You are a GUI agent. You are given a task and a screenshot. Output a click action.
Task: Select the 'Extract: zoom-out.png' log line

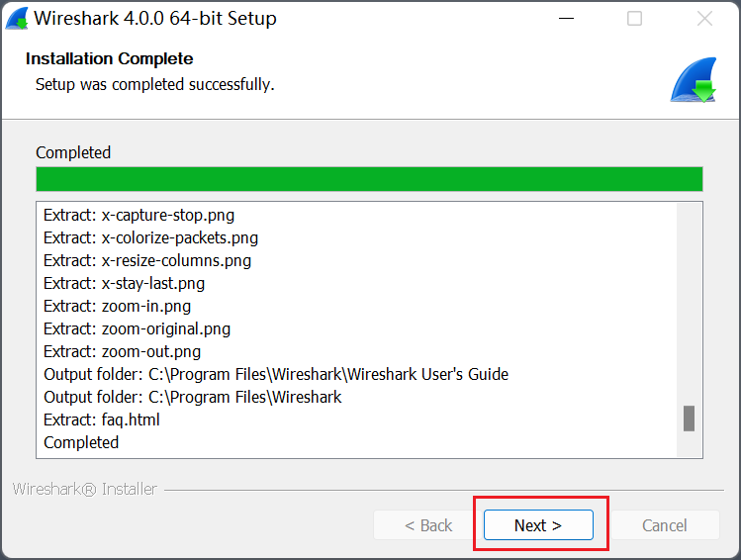[123, 351]
